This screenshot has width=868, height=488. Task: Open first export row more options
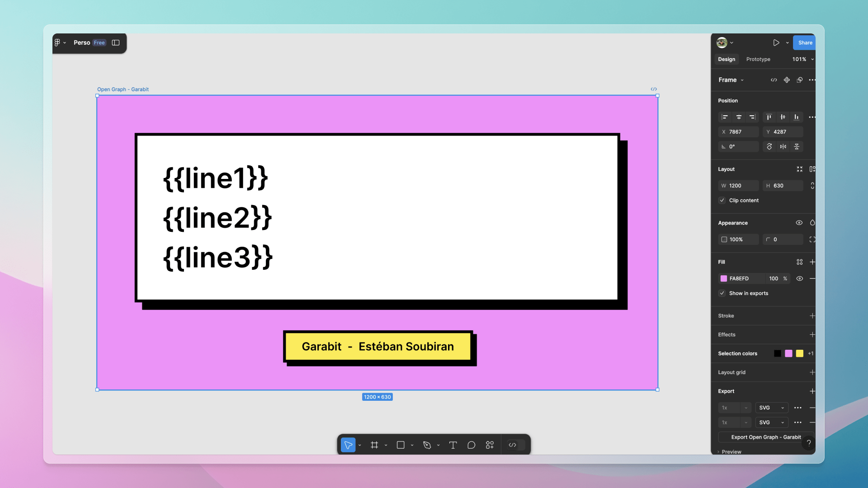pyautogui.click(x=798, y=408)
